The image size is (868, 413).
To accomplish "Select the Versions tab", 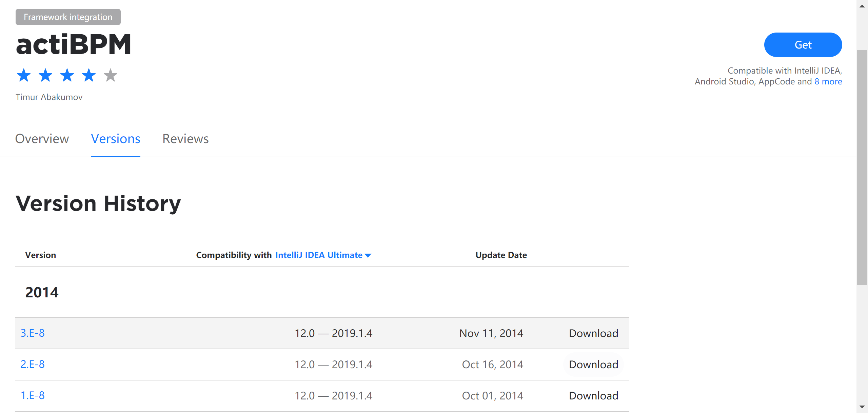I will tap(116, 139).
